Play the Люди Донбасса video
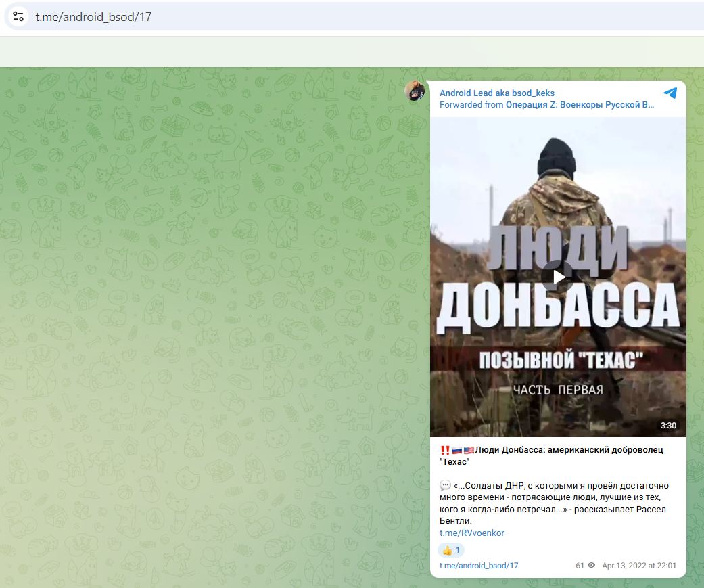Screen dimensions: 704x588 (x=557, y=275)
